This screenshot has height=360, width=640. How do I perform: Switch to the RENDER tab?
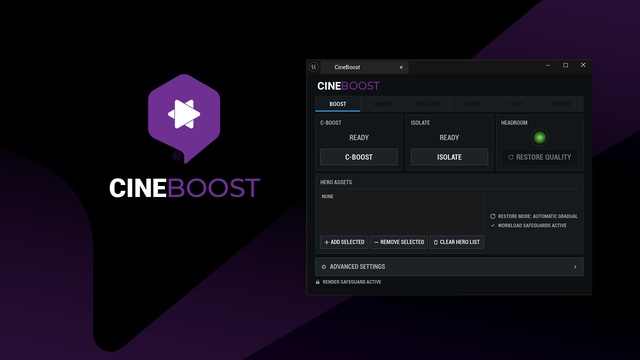click(560, 104)
